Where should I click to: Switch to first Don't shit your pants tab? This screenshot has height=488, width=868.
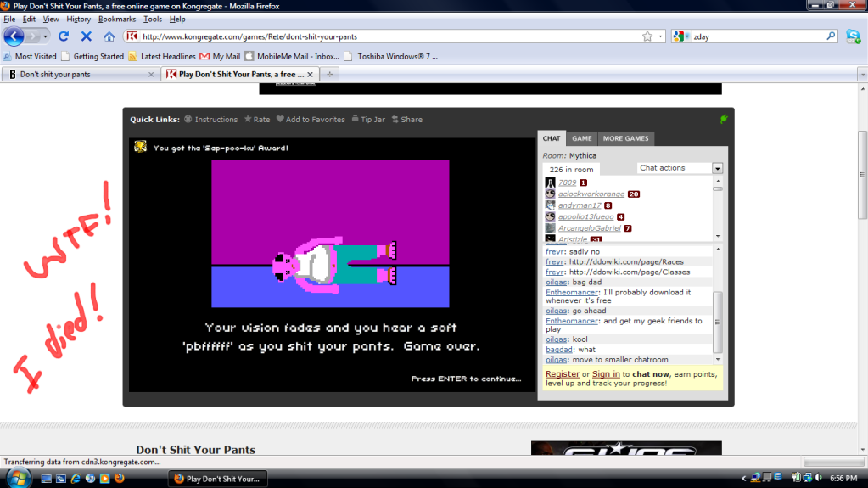click(81, 74)
